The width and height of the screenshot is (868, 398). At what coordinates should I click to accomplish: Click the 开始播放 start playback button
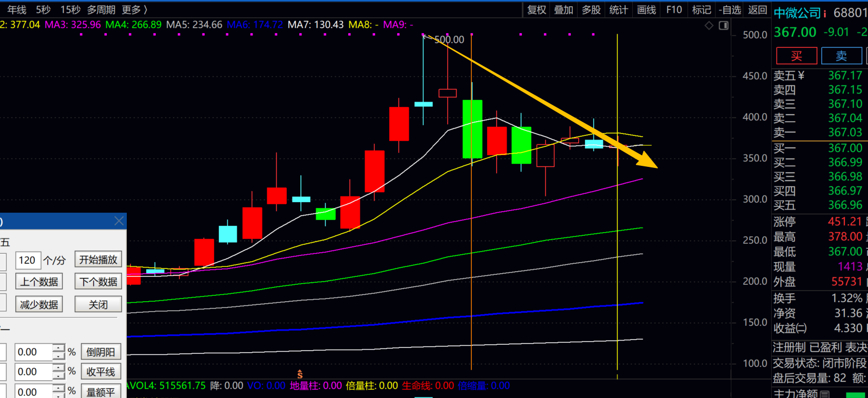pos(98,260)
